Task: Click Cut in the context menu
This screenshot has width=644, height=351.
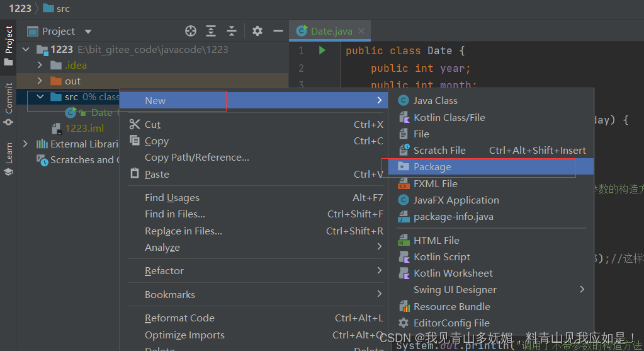Action: (152, 125)
